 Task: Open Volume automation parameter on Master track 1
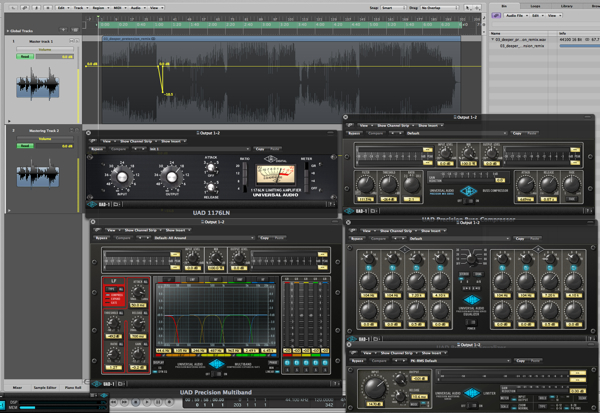pyautogui.click(x=44, y=49)
